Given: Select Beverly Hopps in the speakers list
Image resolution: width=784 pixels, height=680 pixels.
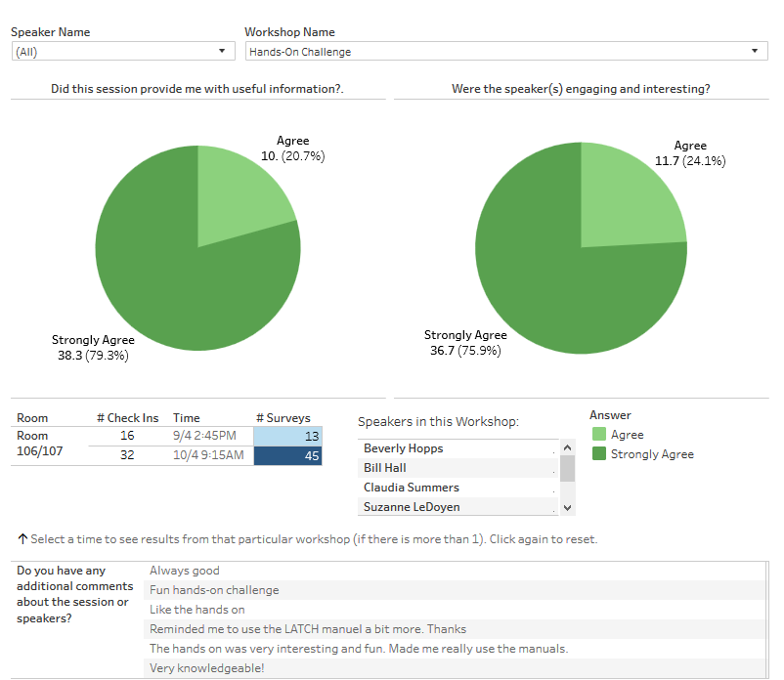Looking at the screenshot, I should pyautogui.click(x=403, y=448).
